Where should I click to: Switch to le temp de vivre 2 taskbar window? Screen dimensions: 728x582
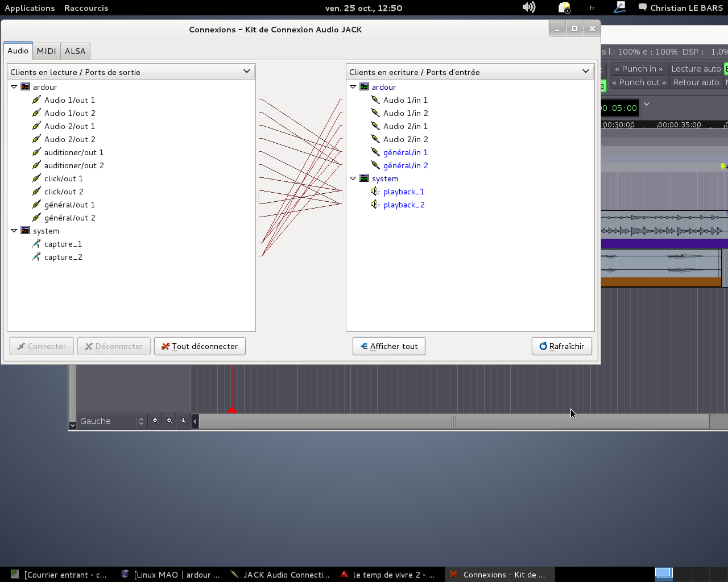pos(389,575)
